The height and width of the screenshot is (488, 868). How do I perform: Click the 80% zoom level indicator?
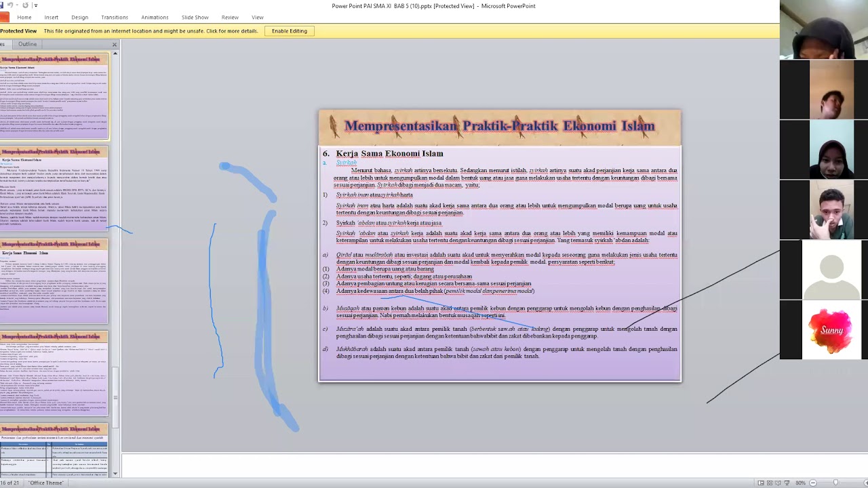[x=800, y=483]
